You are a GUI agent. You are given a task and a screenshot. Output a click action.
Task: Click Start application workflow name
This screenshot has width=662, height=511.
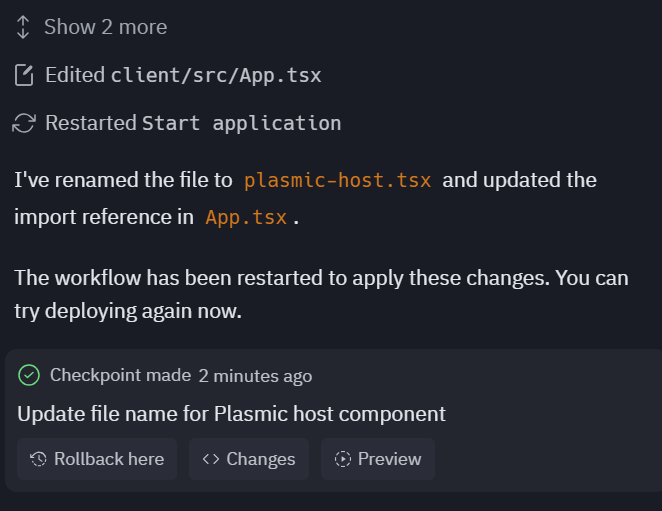tap(241, 123)
